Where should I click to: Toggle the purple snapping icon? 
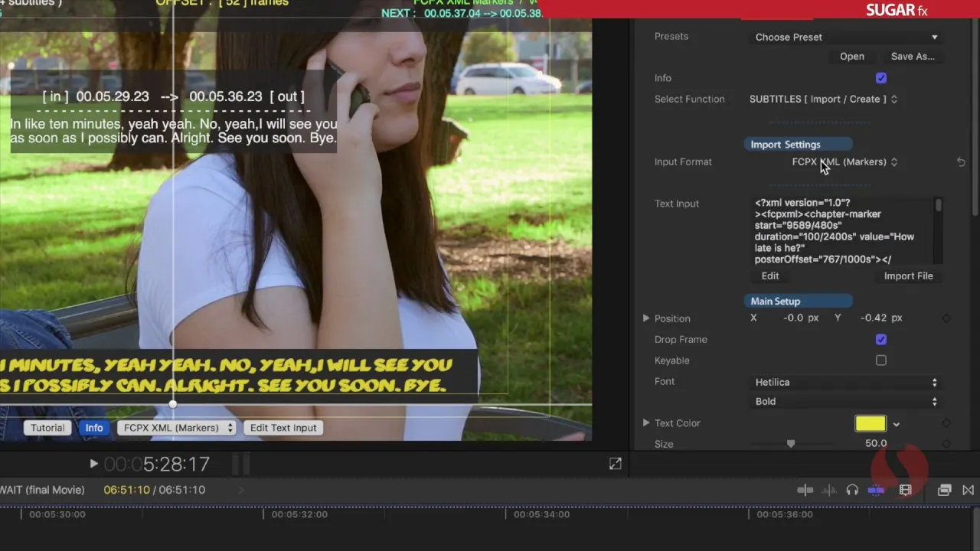point(876,490)
